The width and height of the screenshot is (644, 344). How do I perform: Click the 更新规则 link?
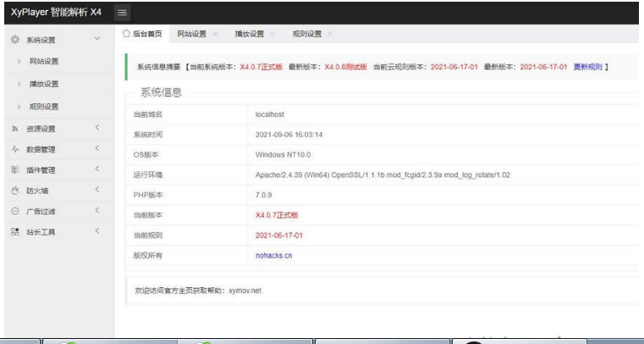click(x=587, y=67)
